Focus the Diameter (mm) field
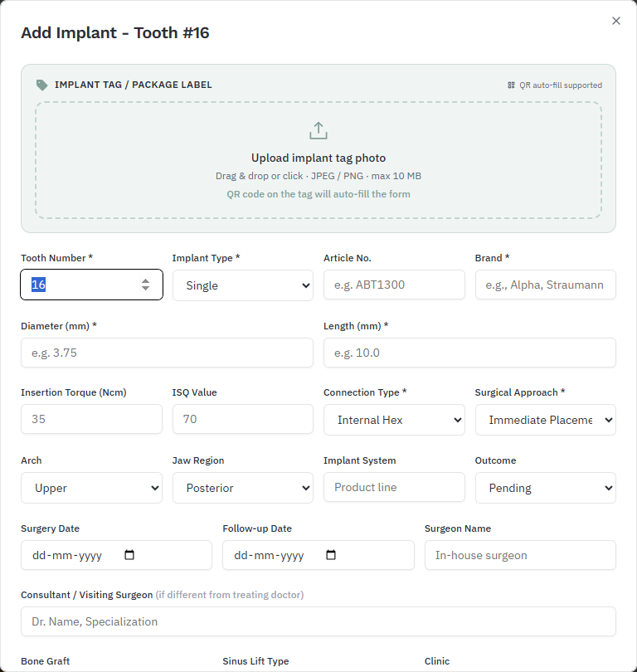637x672 pixels. [x=167, y=353]
